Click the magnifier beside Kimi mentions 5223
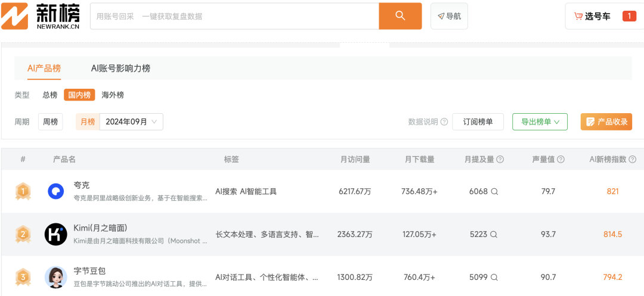644x296 pixels. [494, 235]
